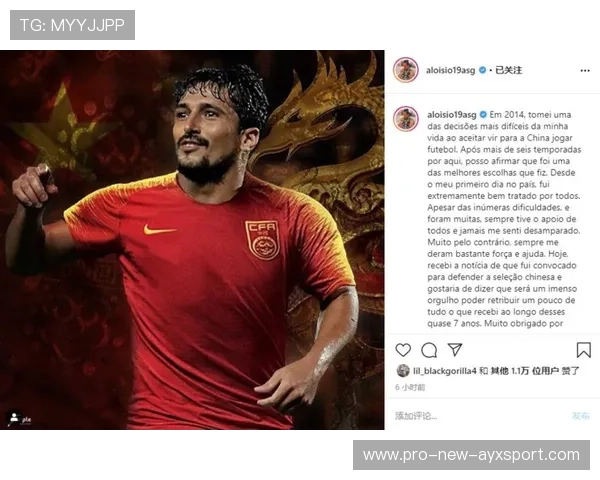Open the aloisio19asg username in the header

[x=450, y=70]
